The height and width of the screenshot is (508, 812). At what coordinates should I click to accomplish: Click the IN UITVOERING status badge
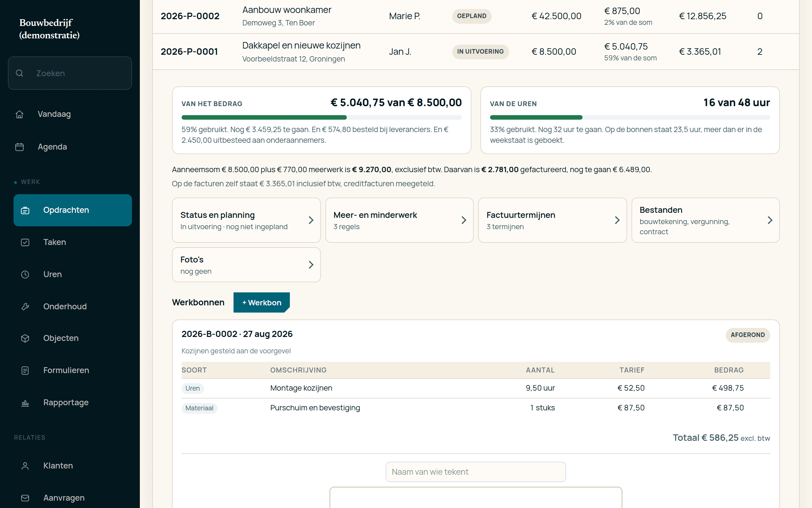coord(480,52)
